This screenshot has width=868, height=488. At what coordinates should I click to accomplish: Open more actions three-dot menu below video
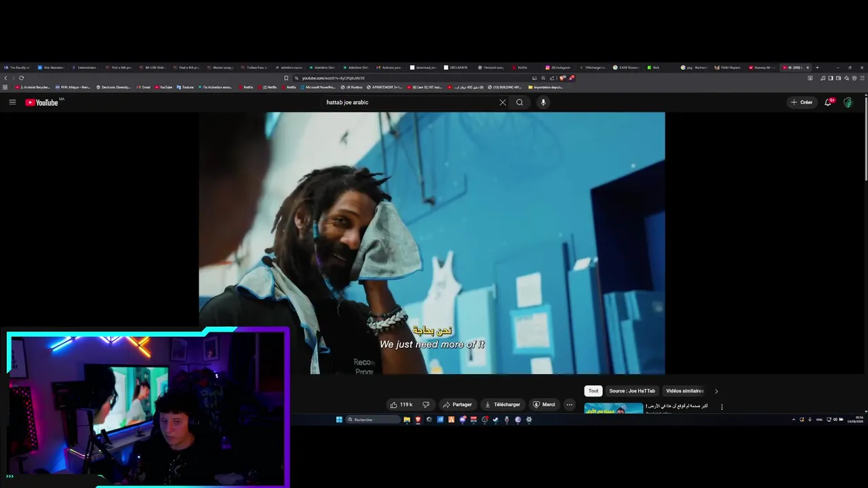[570, 405]
